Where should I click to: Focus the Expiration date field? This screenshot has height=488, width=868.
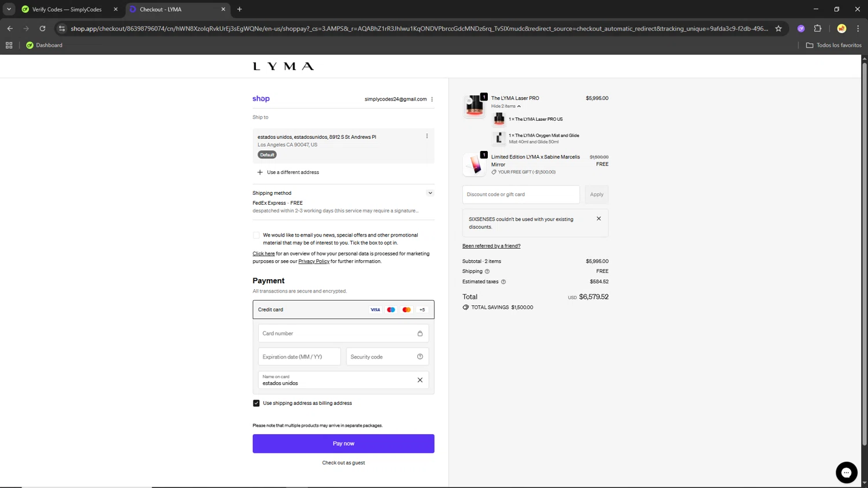(x=299, y=357)
